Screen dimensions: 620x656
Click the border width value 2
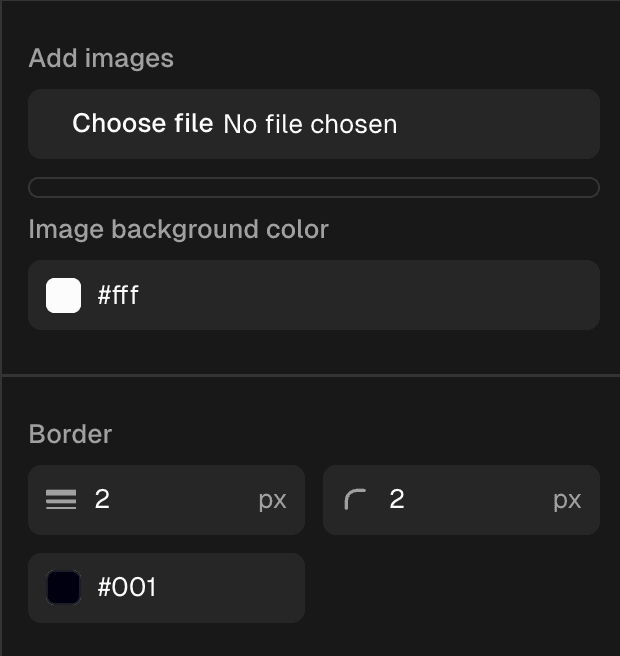[x=102, y=500]
